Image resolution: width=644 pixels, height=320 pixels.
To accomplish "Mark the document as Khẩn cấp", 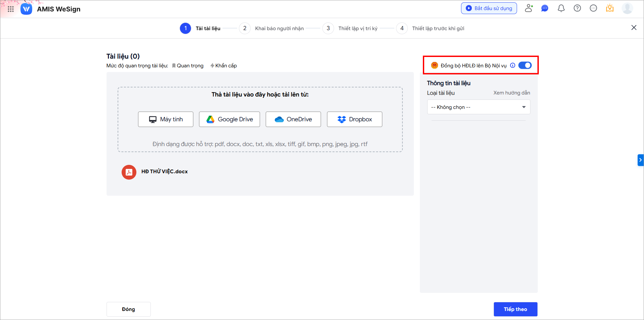I will click(223, 66).
